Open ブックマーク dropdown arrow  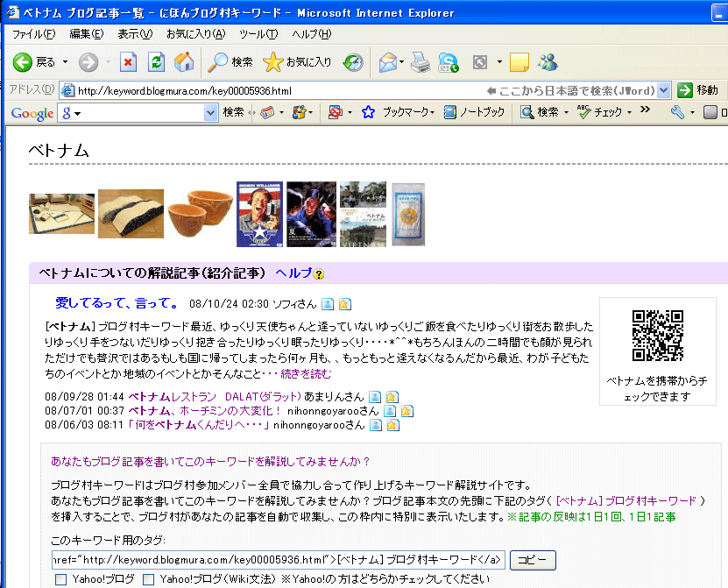(432, 112)
